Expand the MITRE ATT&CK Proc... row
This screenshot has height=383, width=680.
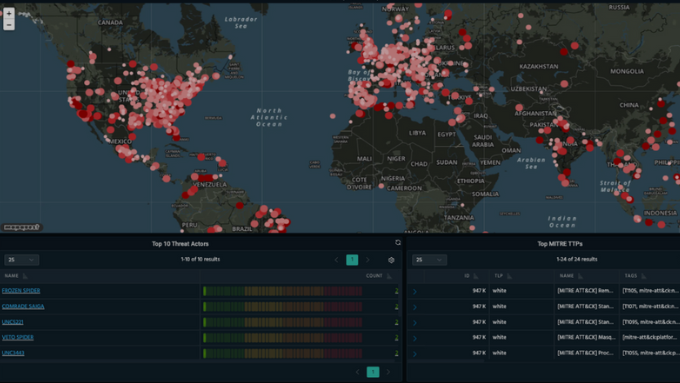point(415,354)
